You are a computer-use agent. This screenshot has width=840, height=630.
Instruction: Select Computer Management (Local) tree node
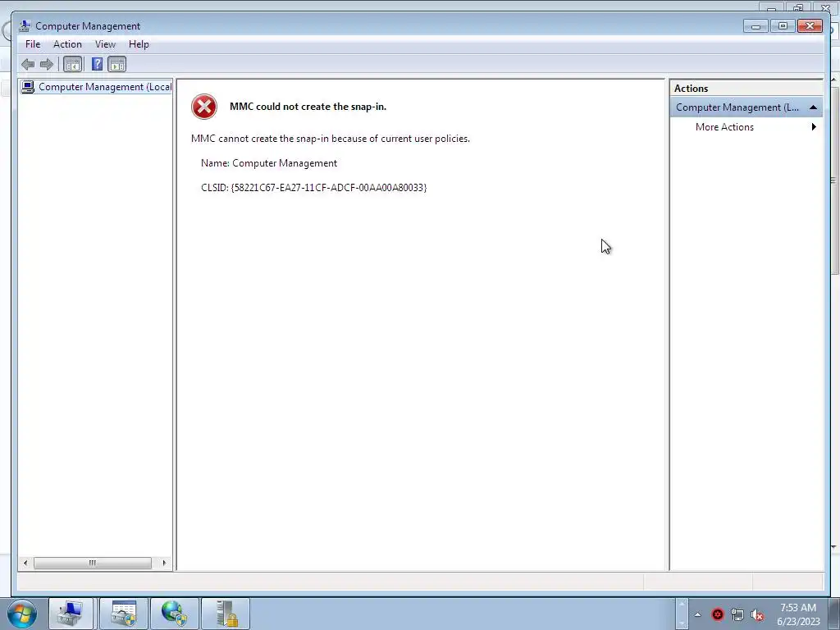click(97, 87)
